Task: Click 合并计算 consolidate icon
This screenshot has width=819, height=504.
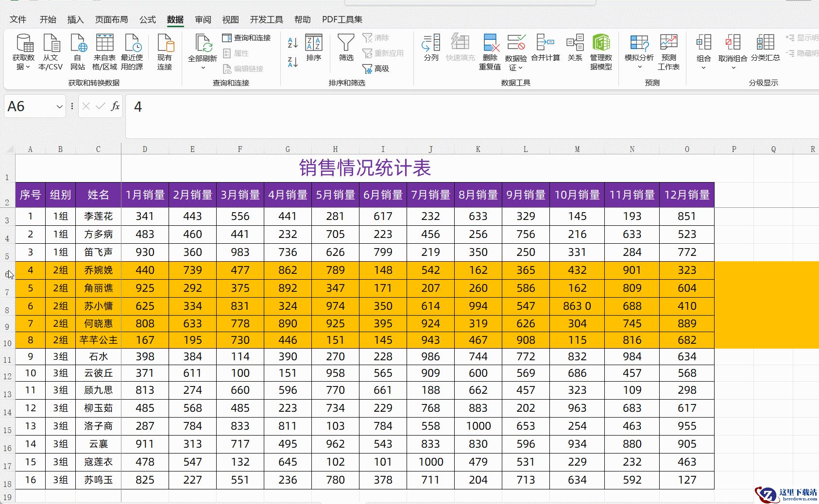Action: click(545, 43)
